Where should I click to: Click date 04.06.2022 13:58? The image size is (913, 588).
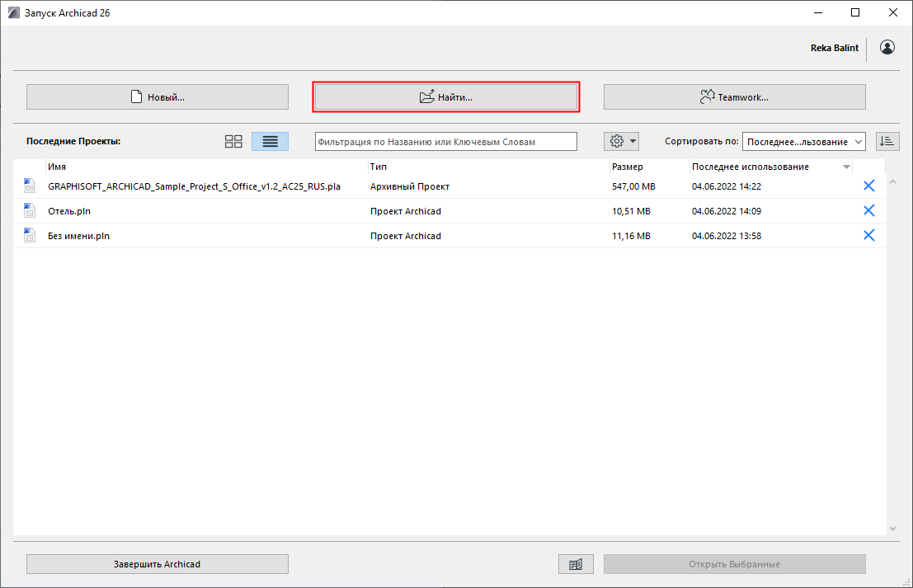click(726, 236)
